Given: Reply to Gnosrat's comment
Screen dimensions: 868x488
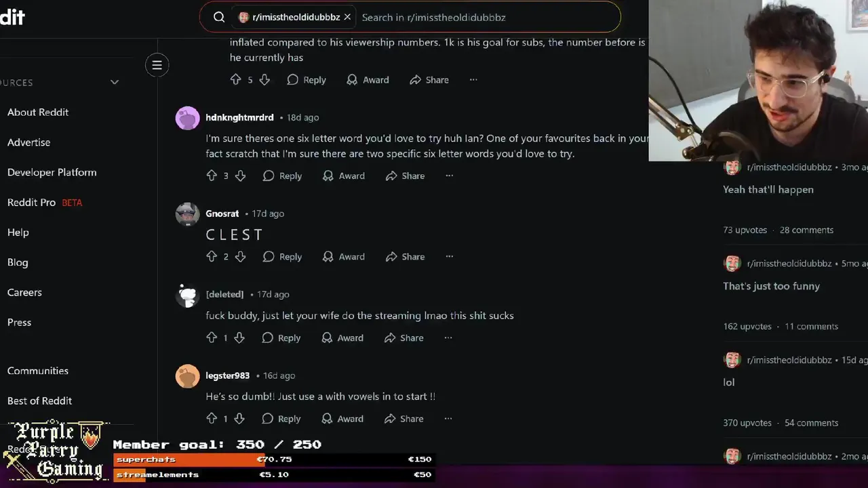Looking at the screenshot, I should coord(282,256).
